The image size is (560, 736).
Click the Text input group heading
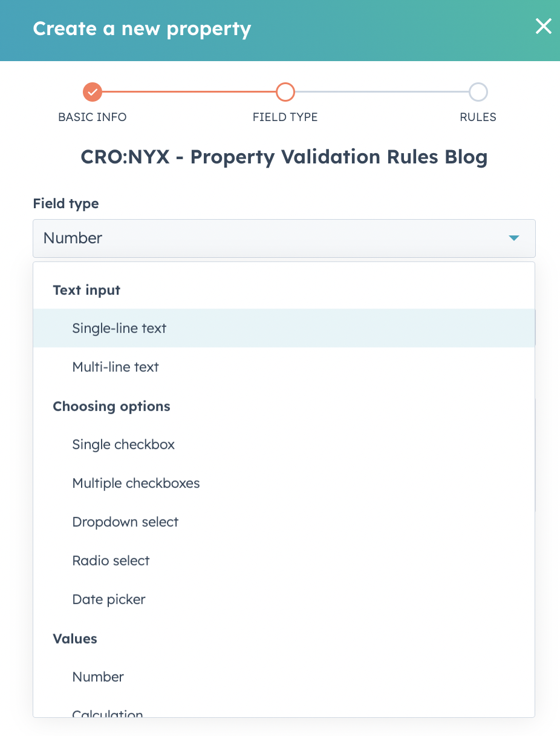pyautogui.click(x=86, y=290)
